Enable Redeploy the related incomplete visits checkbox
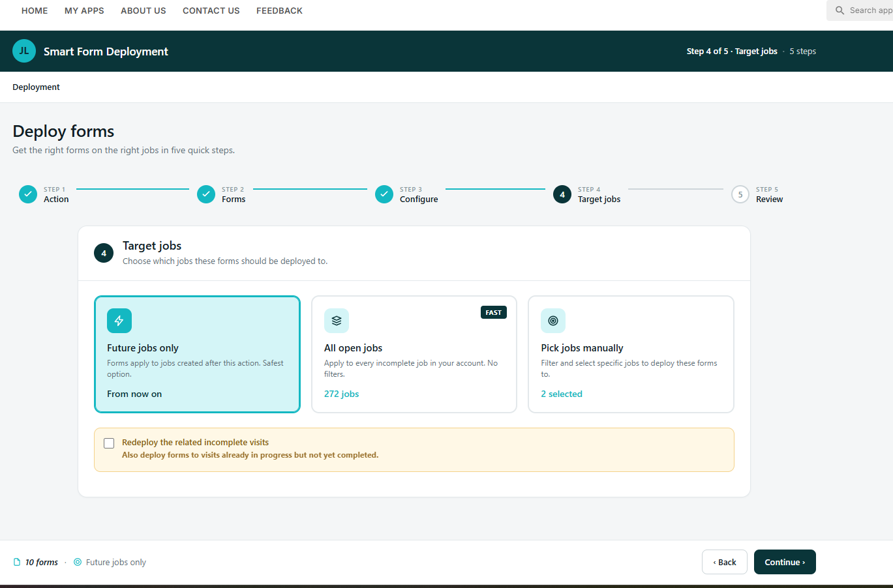Viewport: 893px width, 588px height. pyautogui.click(x=109, y=443)
